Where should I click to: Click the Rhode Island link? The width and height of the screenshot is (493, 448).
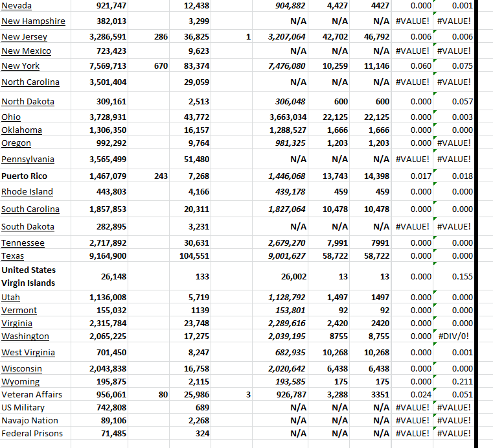(x=27, y=192)
